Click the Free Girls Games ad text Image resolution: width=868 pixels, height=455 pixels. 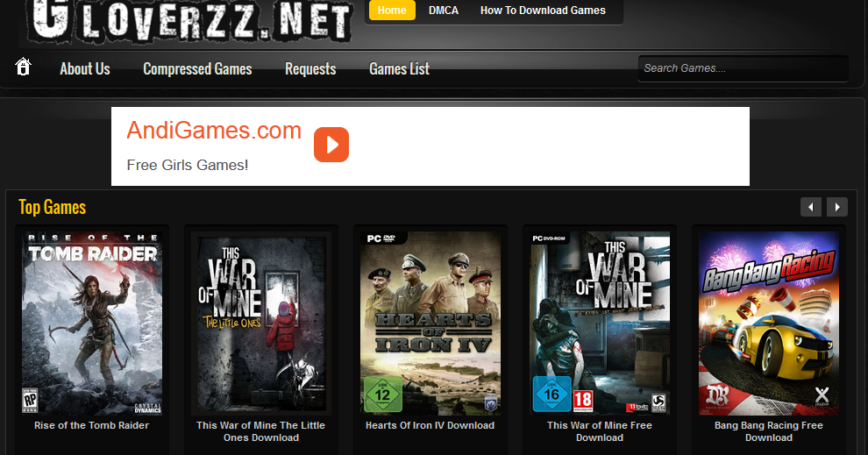187,165
